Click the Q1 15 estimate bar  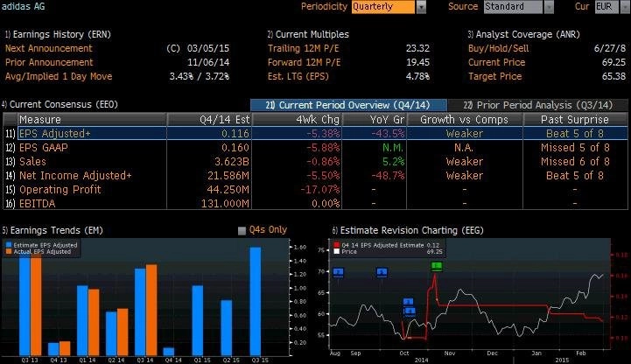tap(198, 320)
